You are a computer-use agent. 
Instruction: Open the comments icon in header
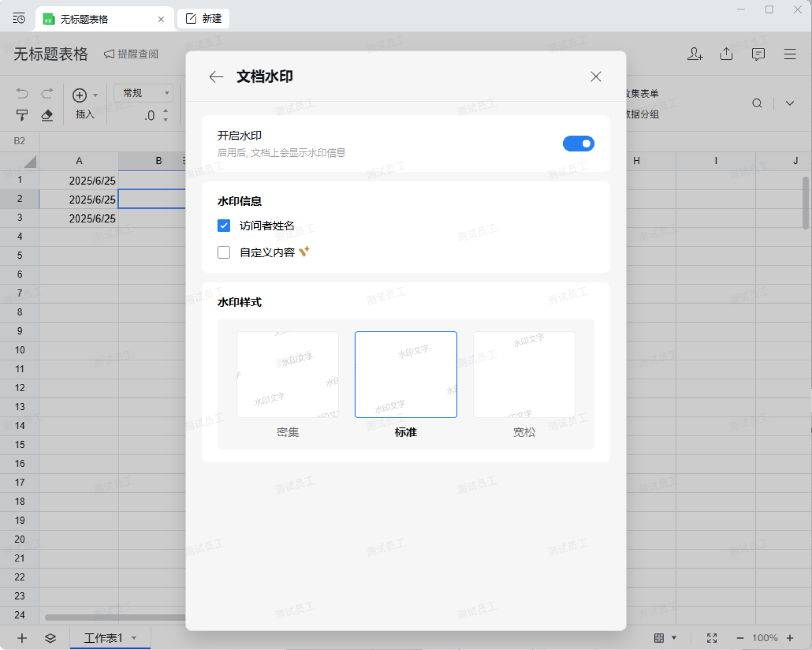tap(758, 54)
